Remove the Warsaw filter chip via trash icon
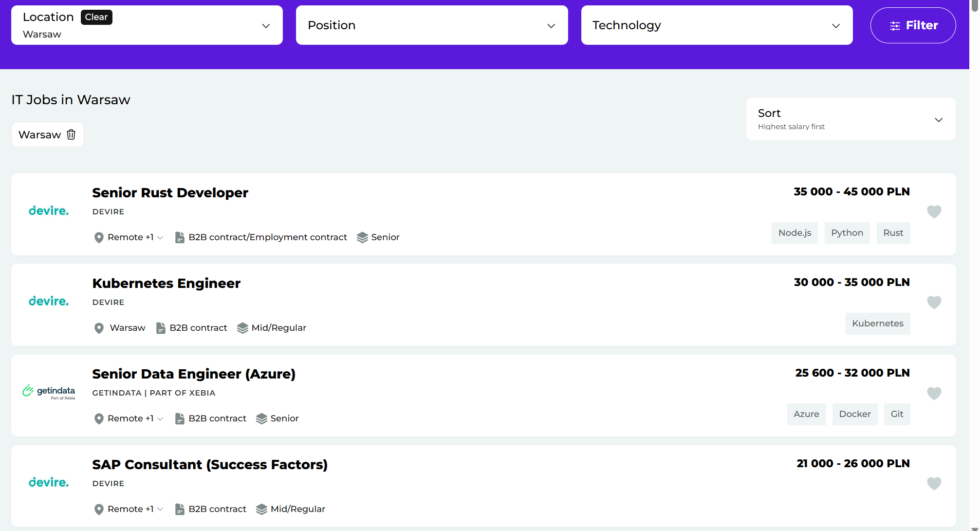Screen dimensions: 980x531 [71, 134]
